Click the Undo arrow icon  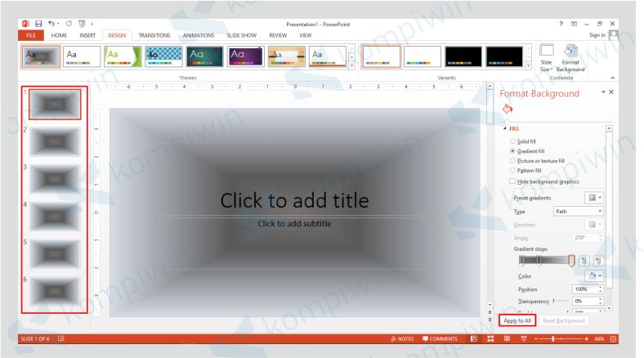(51, 24)
